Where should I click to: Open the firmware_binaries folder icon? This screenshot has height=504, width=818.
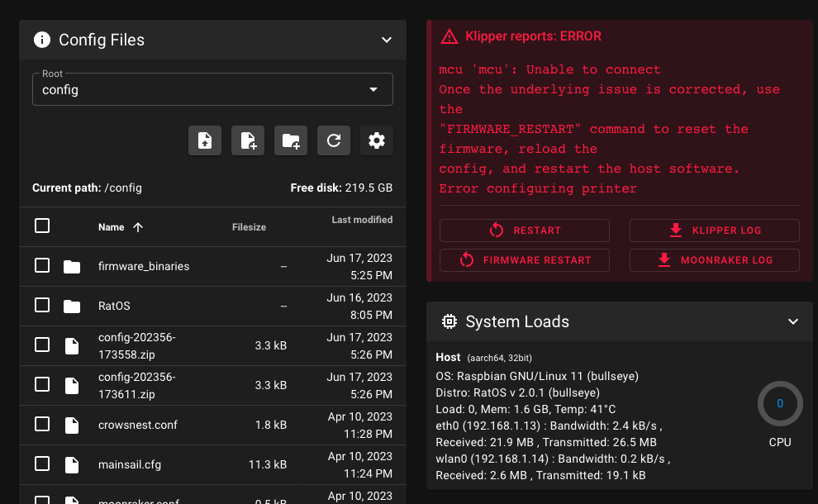click(x=72, y=266)
